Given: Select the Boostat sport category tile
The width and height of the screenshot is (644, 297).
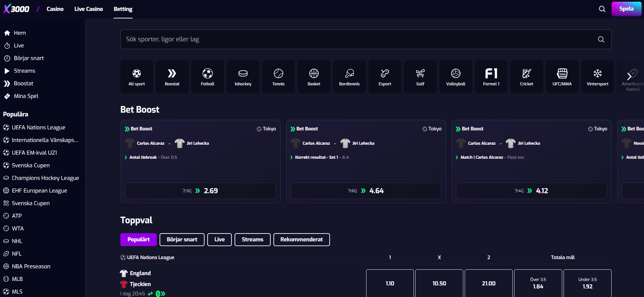Looking at the screenshot, I should tap(172, 76).
